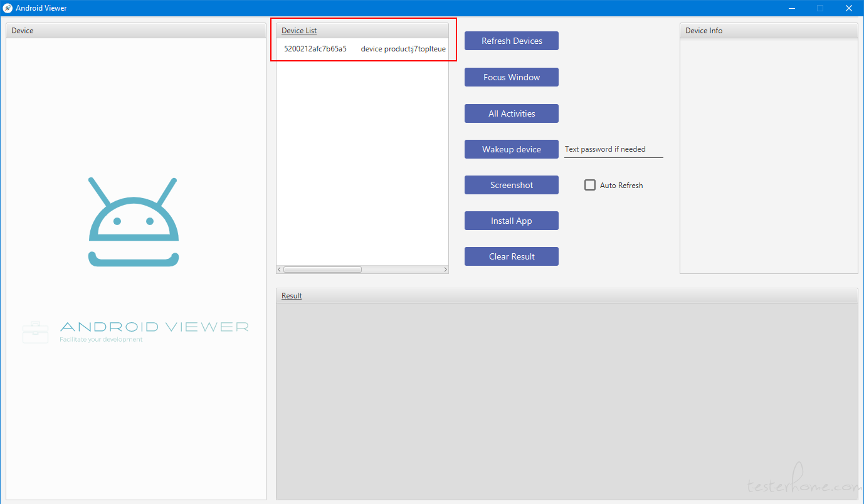The width and height of the screenshot is (864, 504).
Task: Click the Device Info panel header
Action: 769,31
